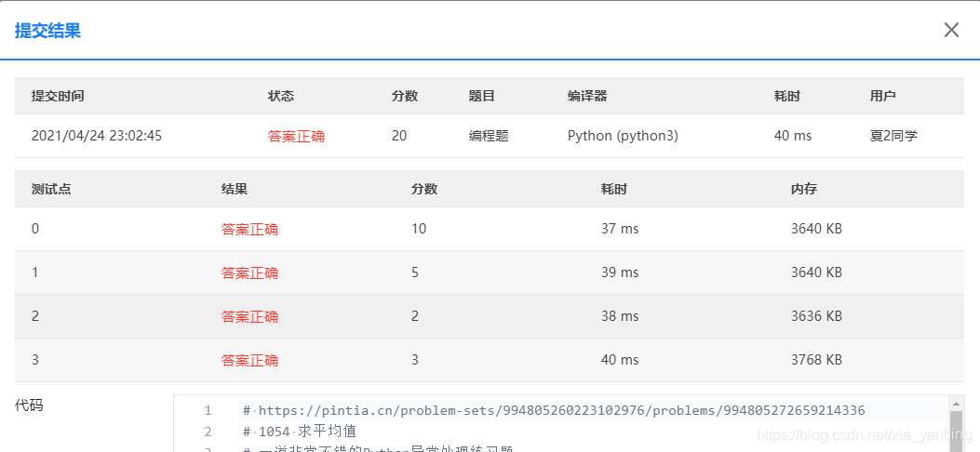Click the 结果 column header
Image resolution: width=980 pixels, height=452 pixels.
coord(235,189)
